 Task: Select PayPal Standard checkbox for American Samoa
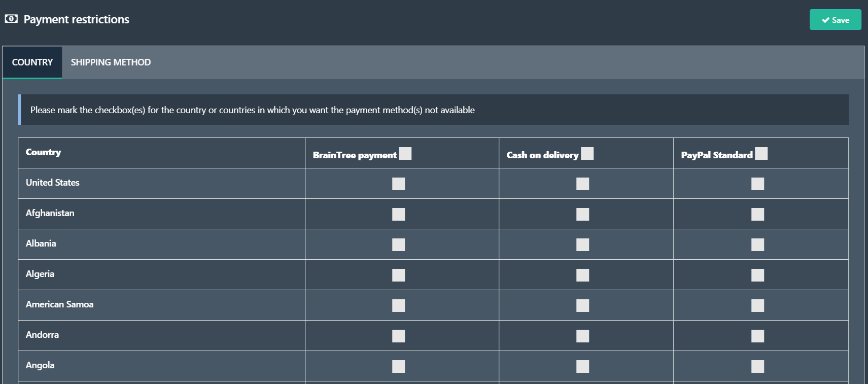point(758,305)
